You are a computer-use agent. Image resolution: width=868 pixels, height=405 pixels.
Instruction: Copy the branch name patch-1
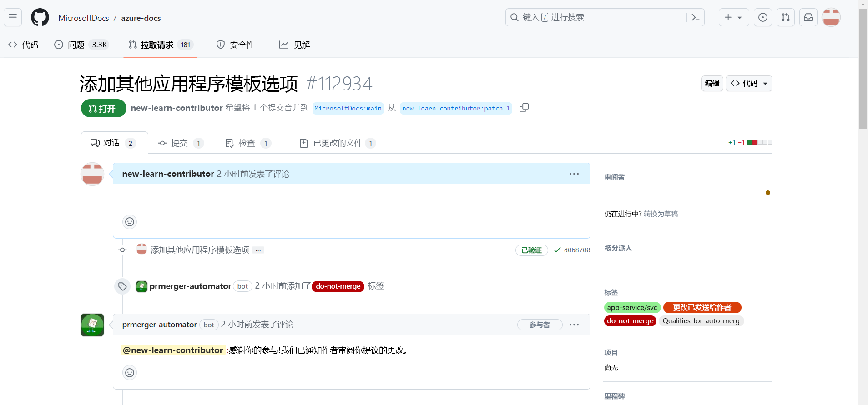coord(524,108)
